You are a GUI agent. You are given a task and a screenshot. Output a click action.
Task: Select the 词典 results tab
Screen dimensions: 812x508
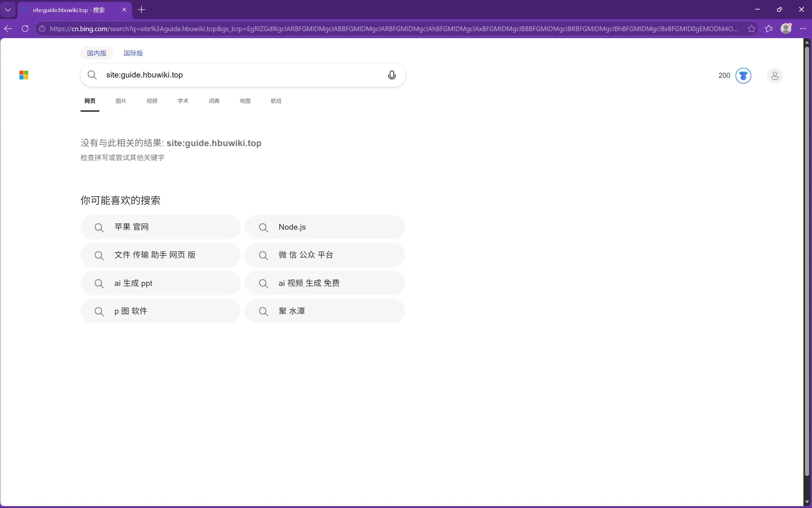point(214,101)
